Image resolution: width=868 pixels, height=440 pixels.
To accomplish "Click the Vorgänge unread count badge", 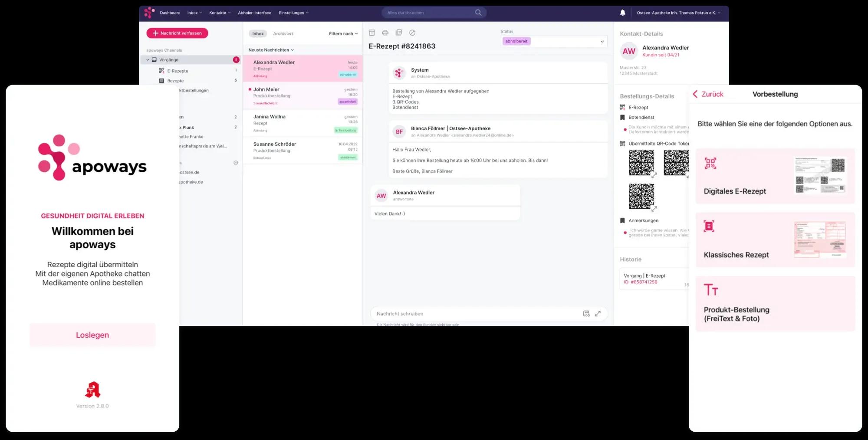I will tap(236, 60).
